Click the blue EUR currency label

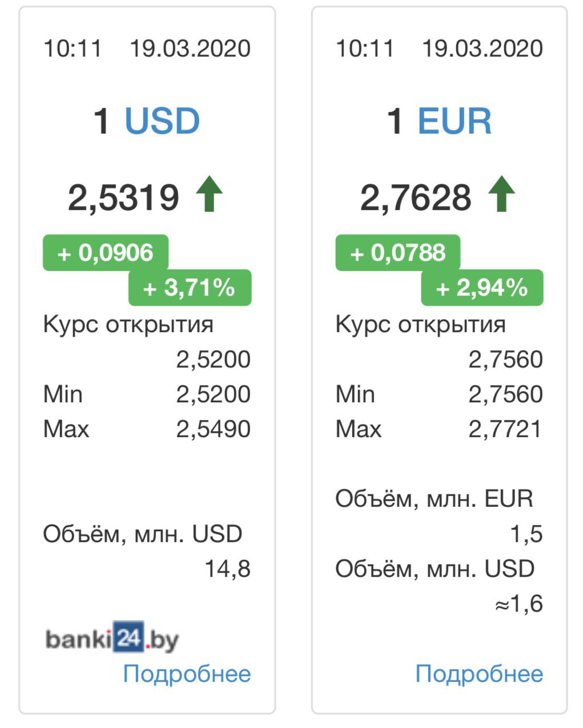coord(455,121)
